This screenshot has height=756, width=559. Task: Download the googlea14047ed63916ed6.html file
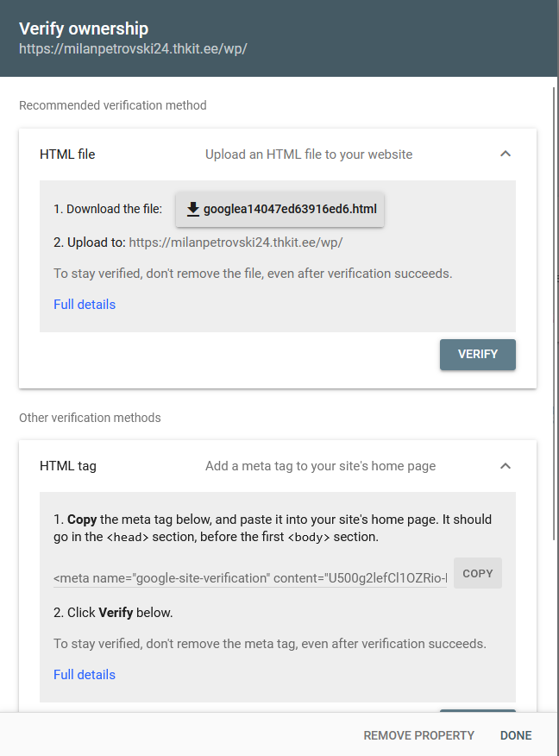pos(290,209)
